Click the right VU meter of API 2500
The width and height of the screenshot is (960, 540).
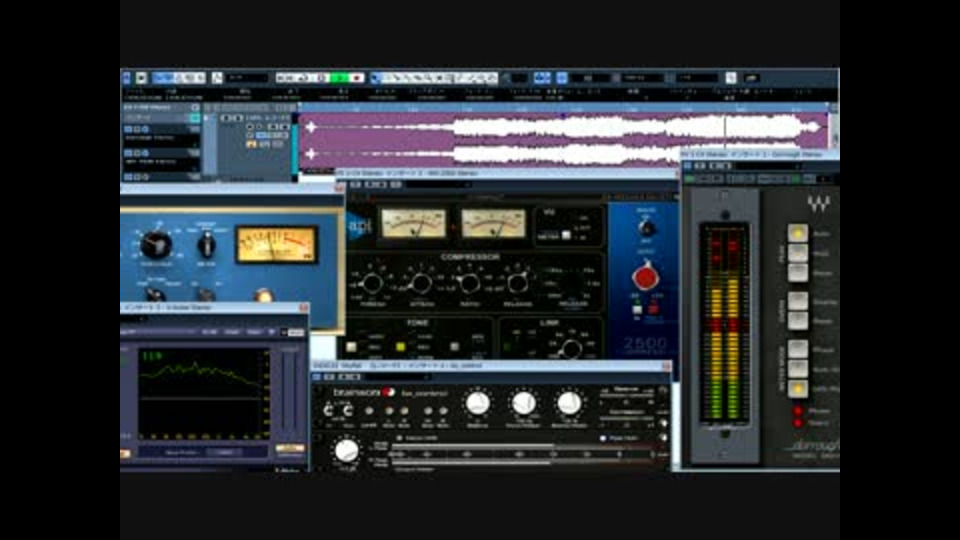tap(493, 223)
